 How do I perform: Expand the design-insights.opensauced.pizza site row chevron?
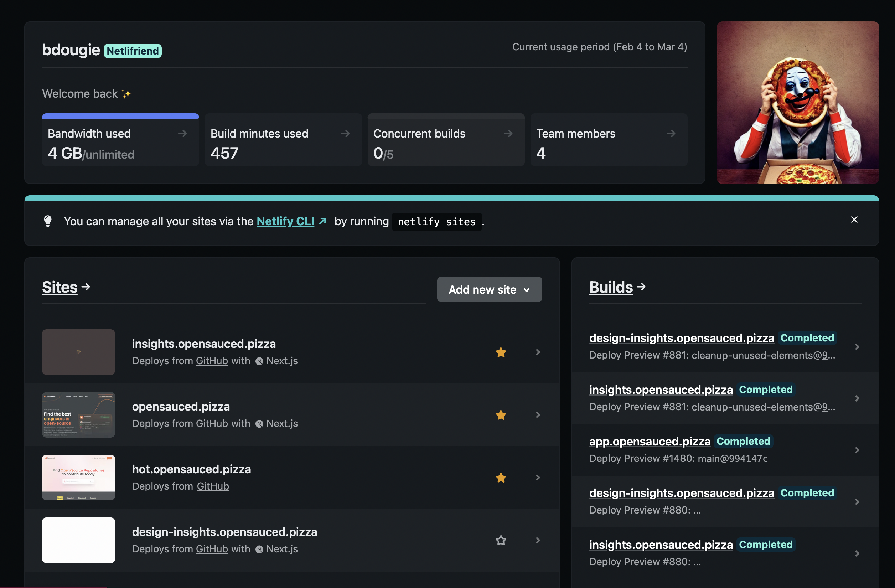pyautogui.click(x=538, y=540)
